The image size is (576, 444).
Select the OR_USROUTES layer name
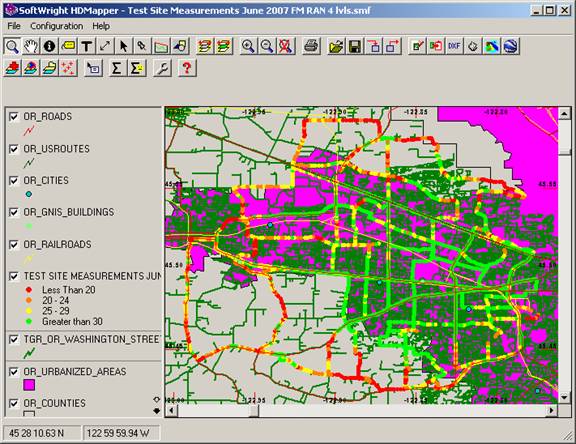click(57, 149)
